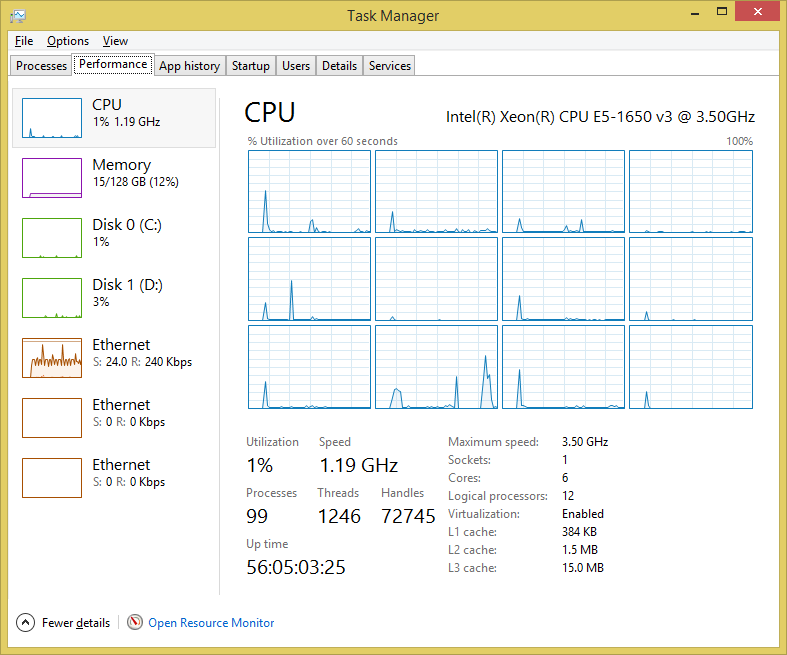Switch to the Startup tab
Screen dimensions: 787x655
(x=250, y=66)
